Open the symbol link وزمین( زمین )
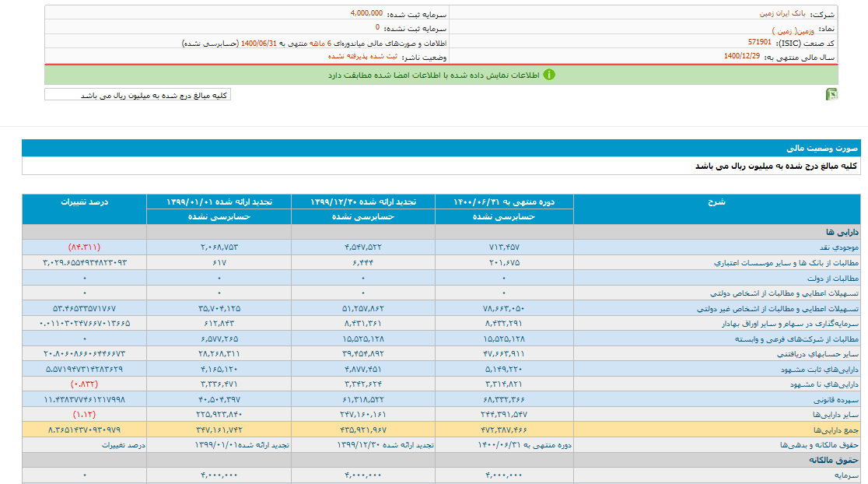 [x=793, y=30]
